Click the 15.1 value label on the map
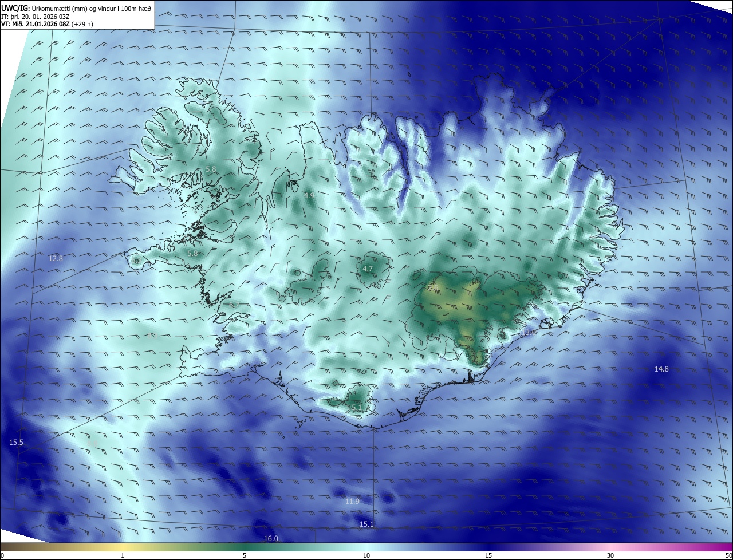 (x=366, y=524)
